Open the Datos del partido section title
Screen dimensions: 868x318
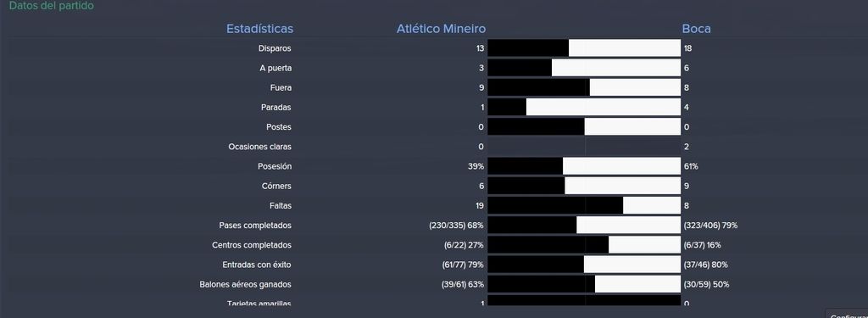(52, 6)
